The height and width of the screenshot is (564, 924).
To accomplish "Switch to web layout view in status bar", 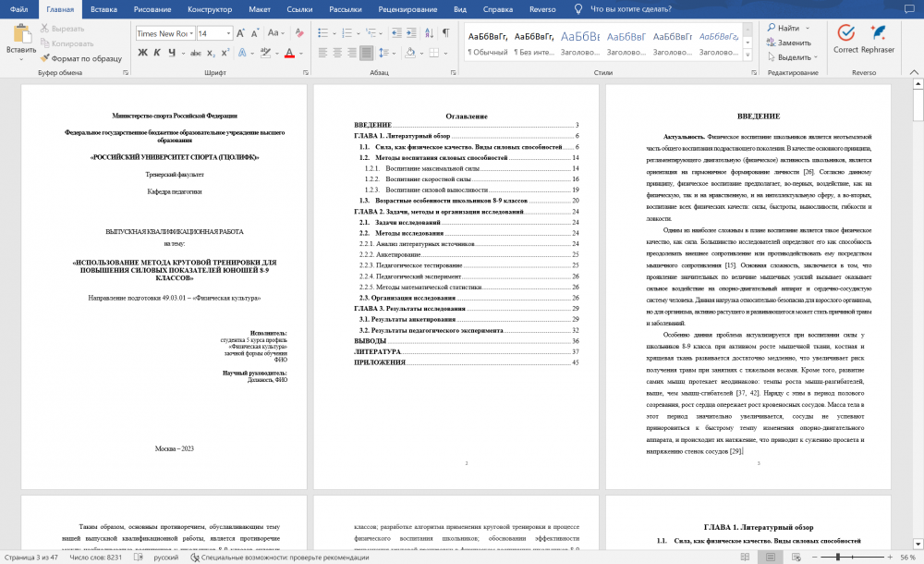I will coord(796,557).
